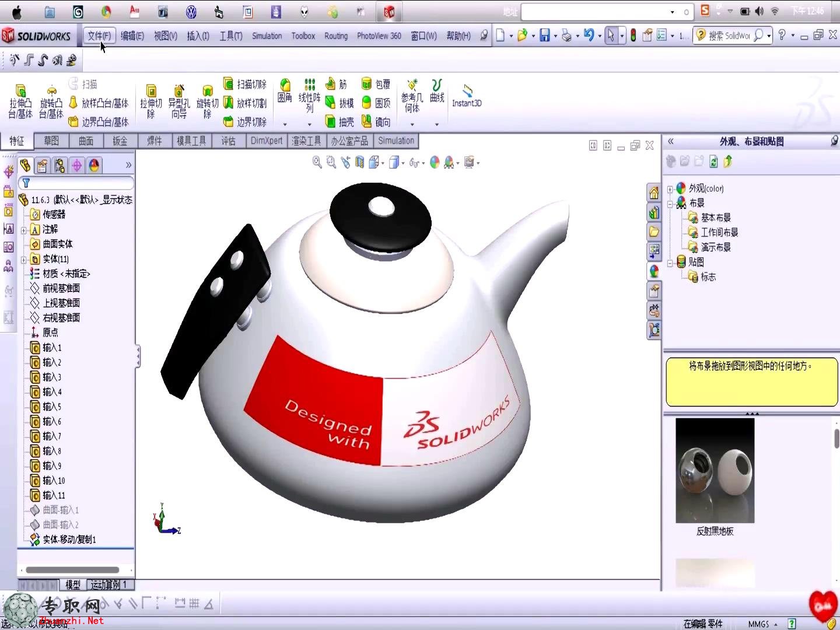
Task: Expand the FeatureManager tabs chevron
Action: [128, 166]
